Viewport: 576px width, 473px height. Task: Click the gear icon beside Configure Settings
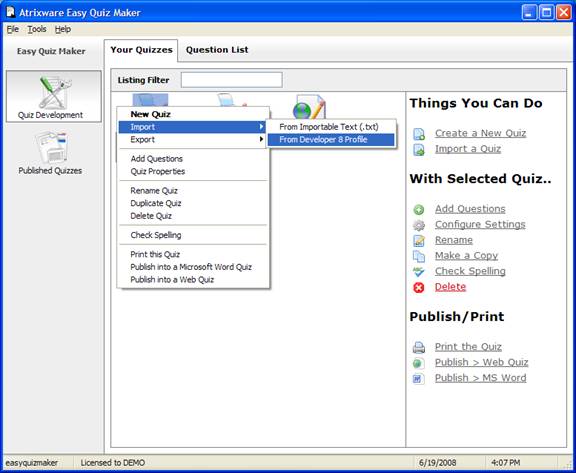(x=419, y=225)
